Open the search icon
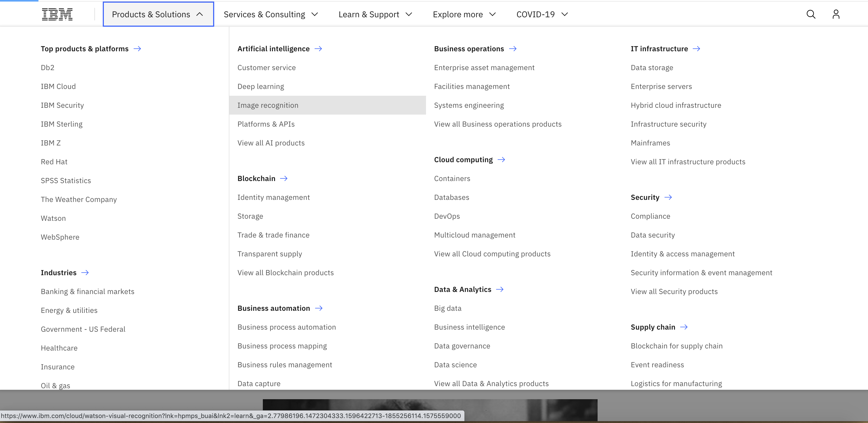The width and height of the screenshot is (868, 423). 811,14
